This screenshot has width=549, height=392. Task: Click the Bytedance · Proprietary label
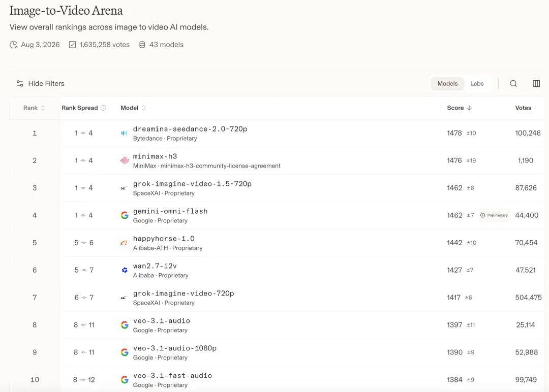pyautogui.click(x=165, y=139)
